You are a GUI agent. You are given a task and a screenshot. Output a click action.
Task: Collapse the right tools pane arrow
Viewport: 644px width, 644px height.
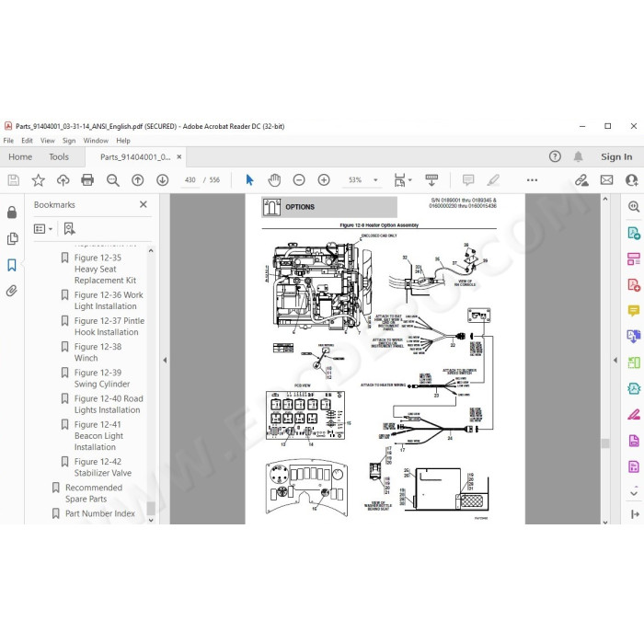[615, 361]
